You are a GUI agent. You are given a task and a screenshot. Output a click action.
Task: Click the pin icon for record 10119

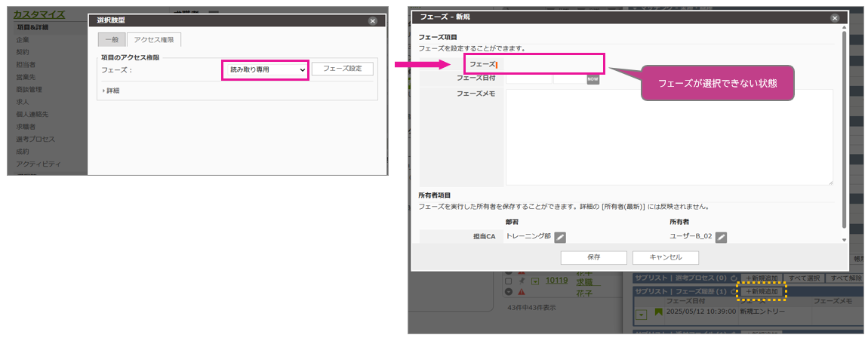[x=522, y=281]
